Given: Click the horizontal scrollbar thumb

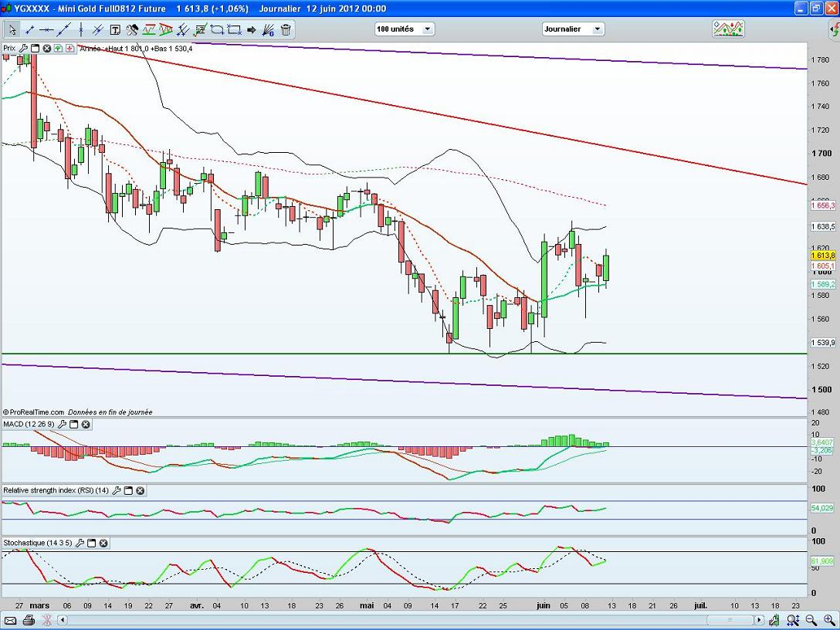Looking at the screenshot, I should click(730, 620).
